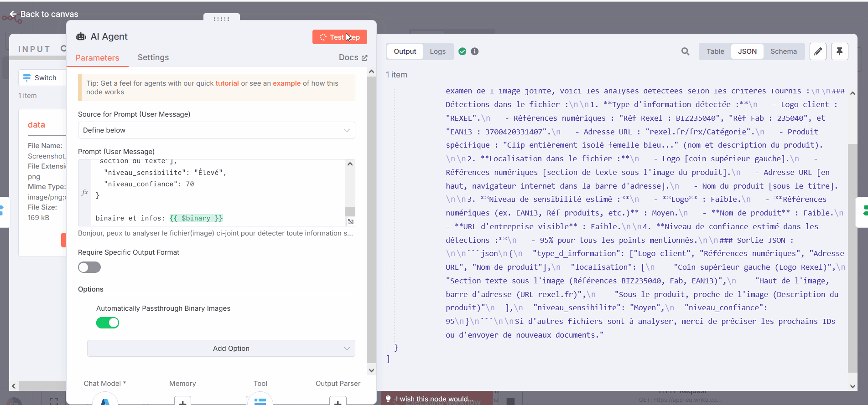This screenshot has width=868, height=405.
Task: Switch to the Settings tab
Action: [153, 57]
